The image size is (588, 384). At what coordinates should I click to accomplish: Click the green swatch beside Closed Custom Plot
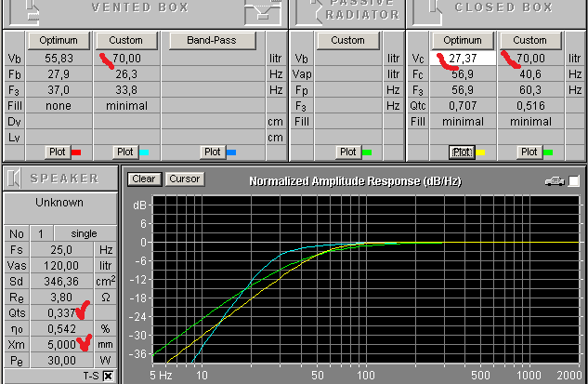coord(548,152)
